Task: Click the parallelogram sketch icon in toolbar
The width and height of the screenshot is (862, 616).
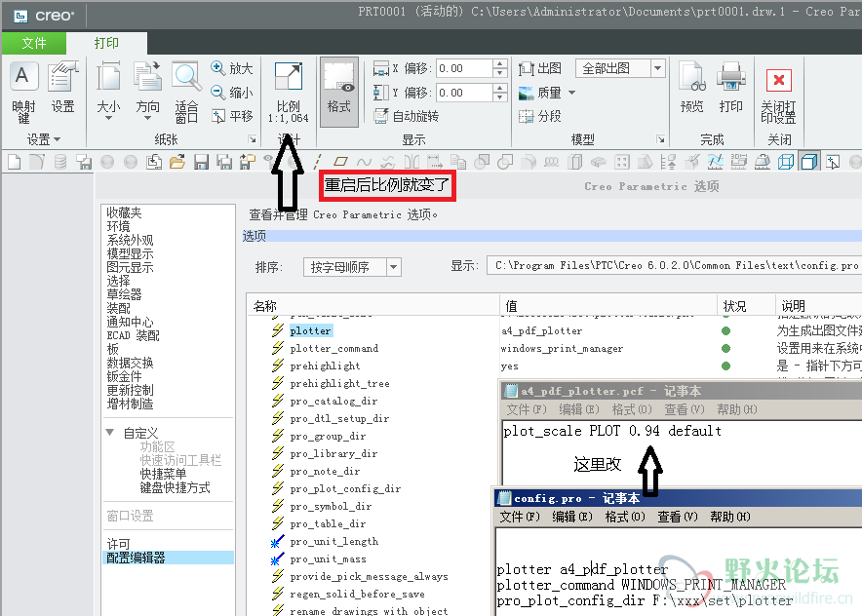Action: (x=341, y=162)
